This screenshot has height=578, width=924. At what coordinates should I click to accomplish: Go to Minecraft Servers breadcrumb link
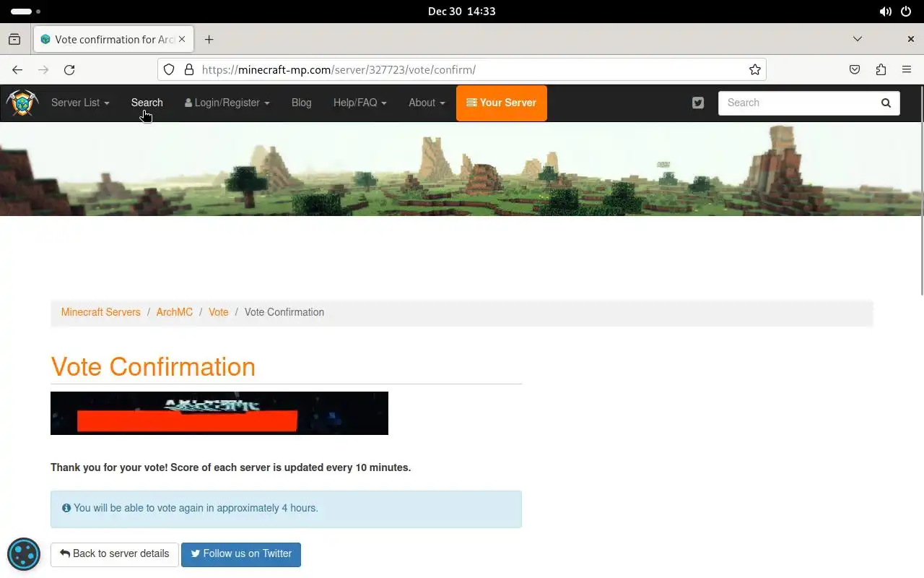(100, 312)
